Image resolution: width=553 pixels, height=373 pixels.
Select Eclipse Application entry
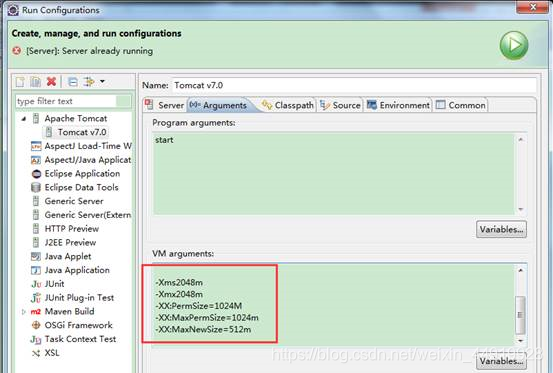click(82, 173)
